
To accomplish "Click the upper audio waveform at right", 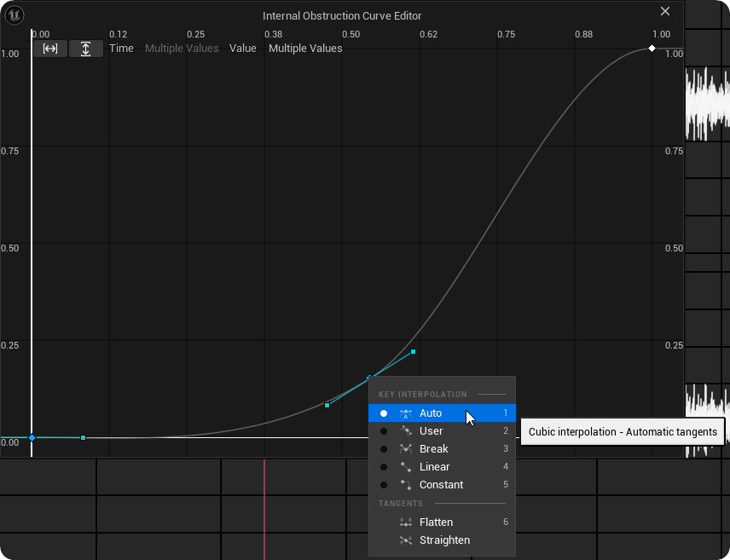I will click(x=708, y=104).
